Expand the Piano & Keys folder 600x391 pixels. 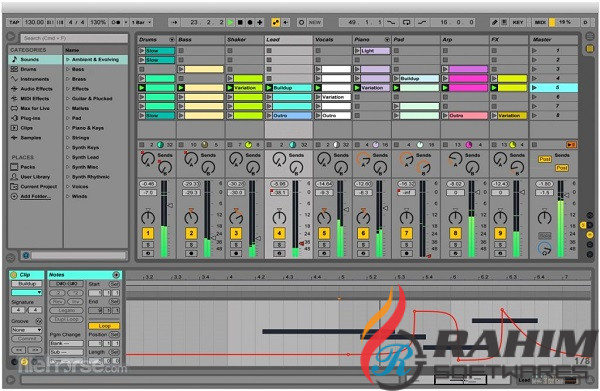(x=68, y=128)
